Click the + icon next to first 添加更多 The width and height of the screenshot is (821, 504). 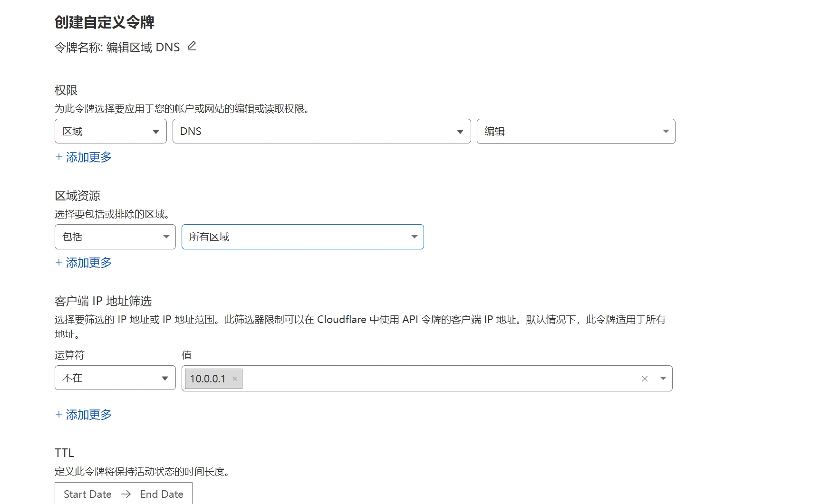(58, 157)
